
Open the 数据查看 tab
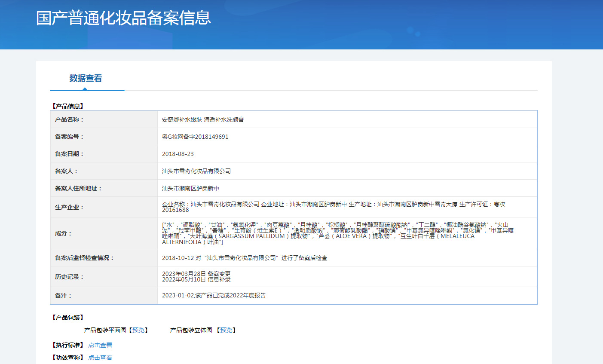[86, 78]
